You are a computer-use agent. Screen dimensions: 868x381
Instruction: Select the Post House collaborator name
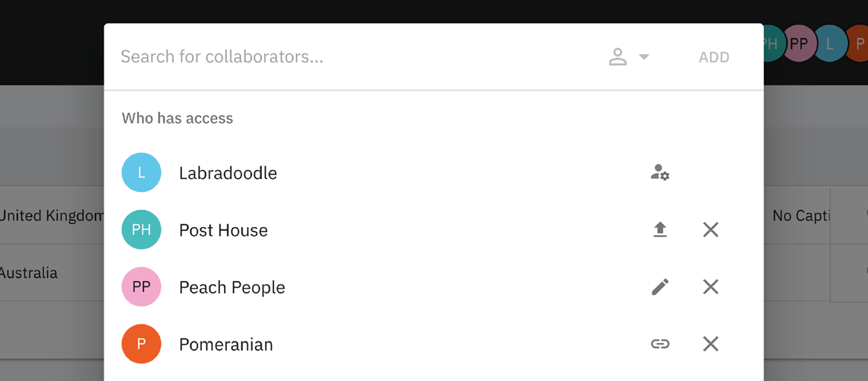point(223,230)
